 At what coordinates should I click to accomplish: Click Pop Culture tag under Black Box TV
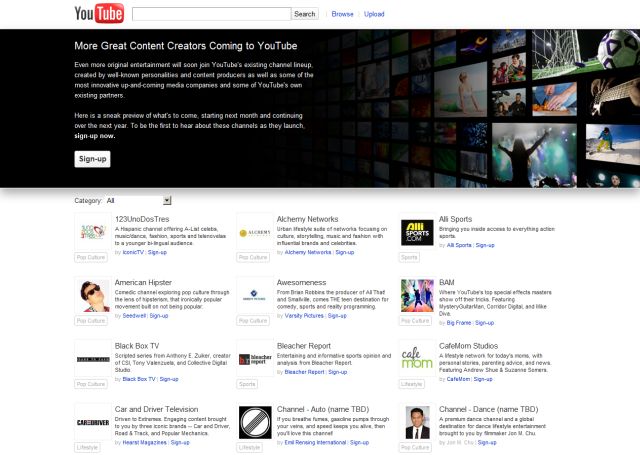coord(91,384)
